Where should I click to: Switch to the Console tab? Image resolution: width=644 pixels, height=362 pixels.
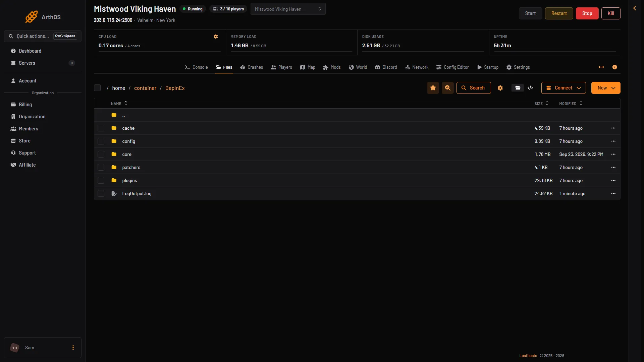[x=197, y=67]
